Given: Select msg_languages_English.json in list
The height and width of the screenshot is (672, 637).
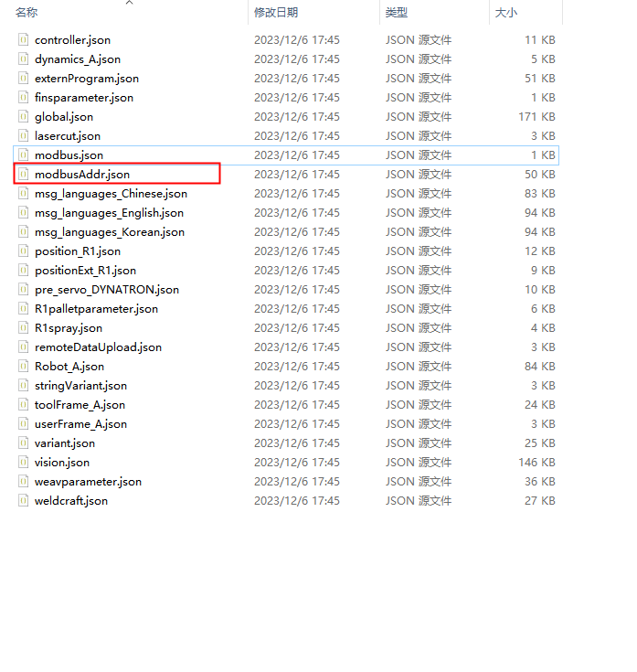Looking at the screenshot, I should tap(109, 213).
